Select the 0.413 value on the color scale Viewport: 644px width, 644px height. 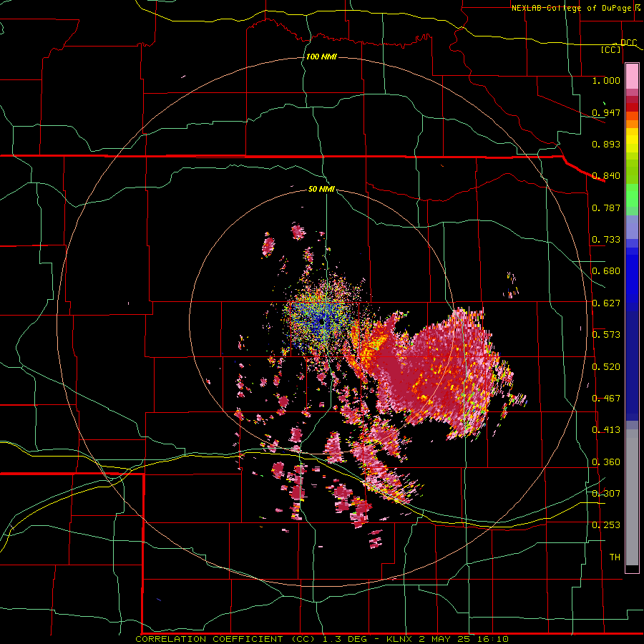(606, 430)
